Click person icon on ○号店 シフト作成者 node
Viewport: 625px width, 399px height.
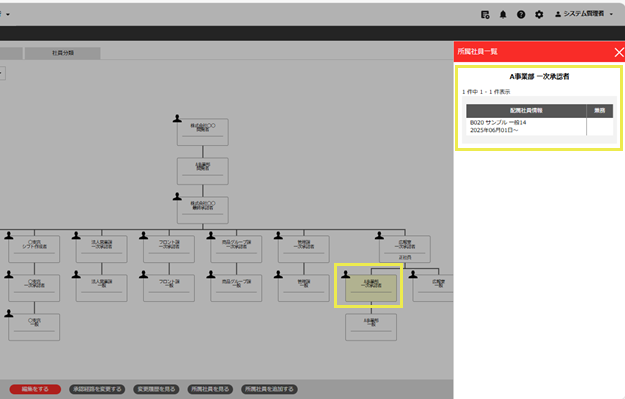(9, 236)
